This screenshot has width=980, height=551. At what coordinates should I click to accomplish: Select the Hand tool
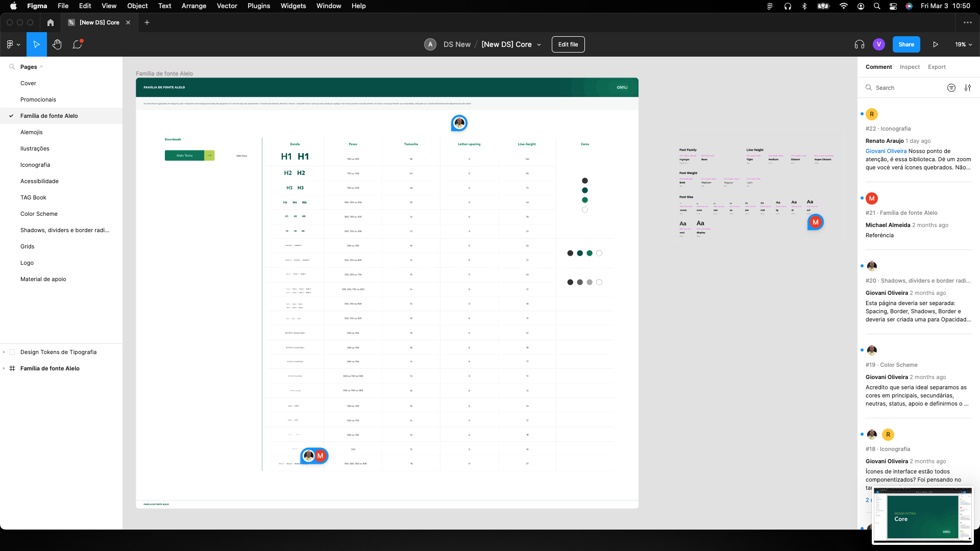pos(57,44)
